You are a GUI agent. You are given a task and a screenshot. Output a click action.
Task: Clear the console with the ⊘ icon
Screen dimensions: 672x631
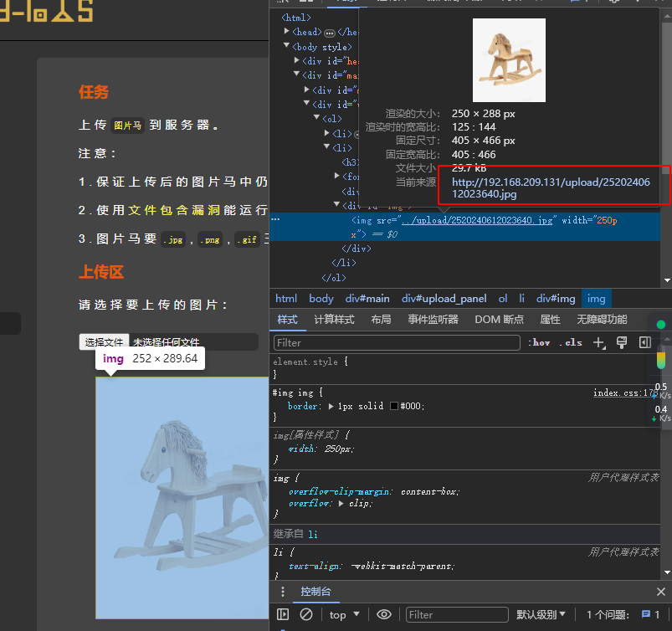tap(308, 614)
